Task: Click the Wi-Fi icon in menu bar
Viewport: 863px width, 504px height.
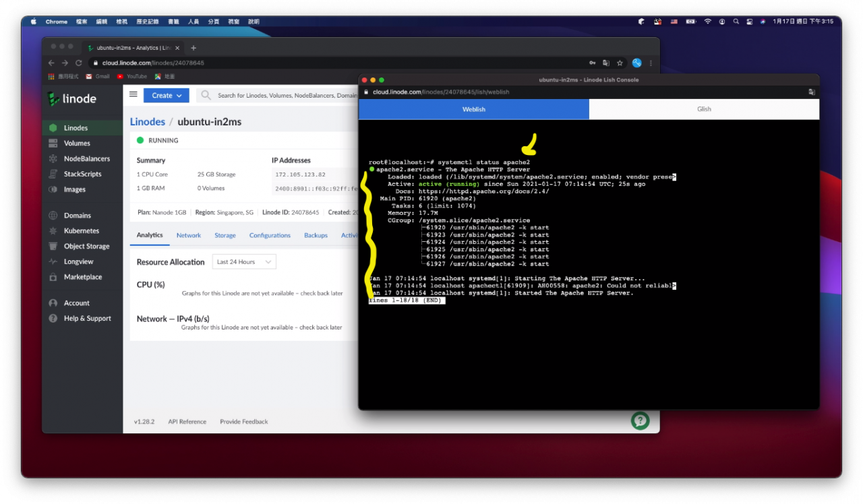Action: [x=708, y=22]
